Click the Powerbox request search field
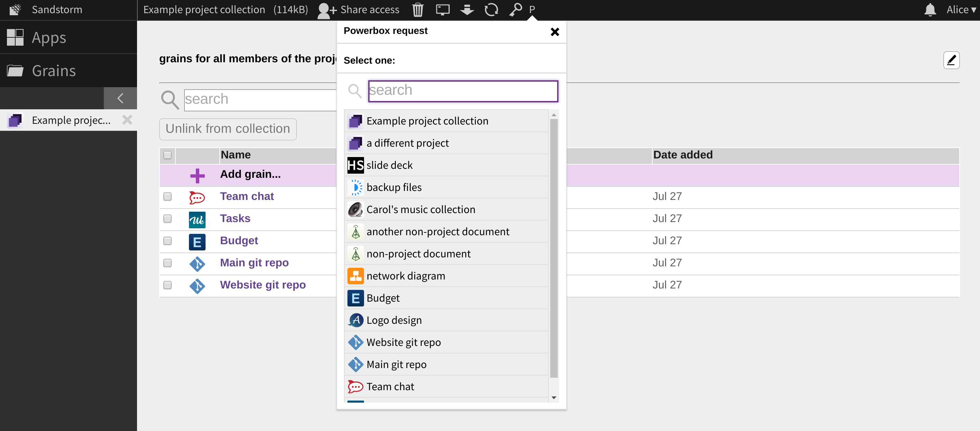The height and width of the screenshot is (431, 980). [463, 91]
